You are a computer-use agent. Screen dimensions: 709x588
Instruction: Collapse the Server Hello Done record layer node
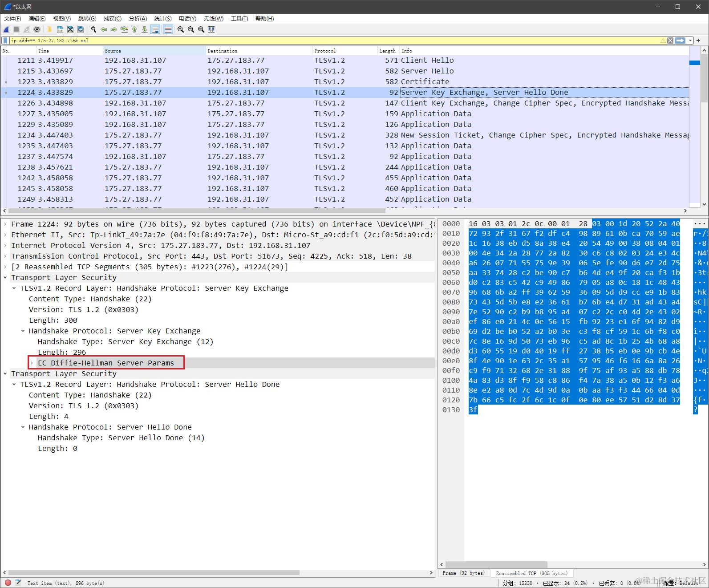click(x=14, y=384)
